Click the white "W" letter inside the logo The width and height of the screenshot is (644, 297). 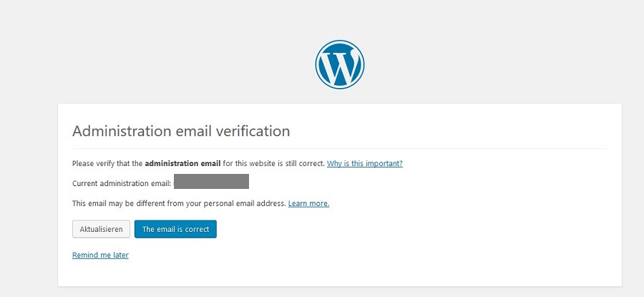[x=340, y=66]
